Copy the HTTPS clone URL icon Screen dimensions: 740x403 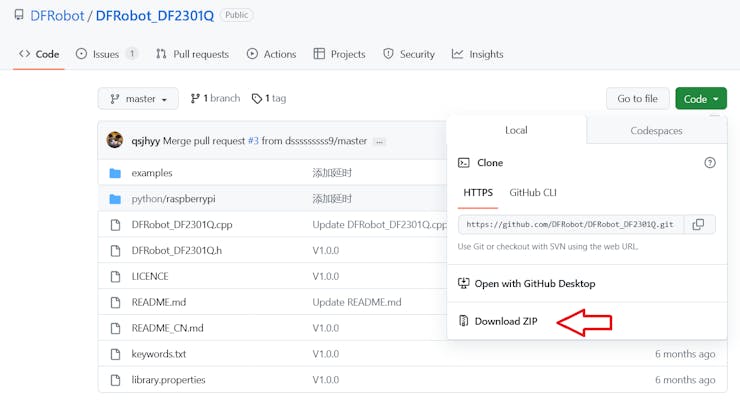click(698, 225)
